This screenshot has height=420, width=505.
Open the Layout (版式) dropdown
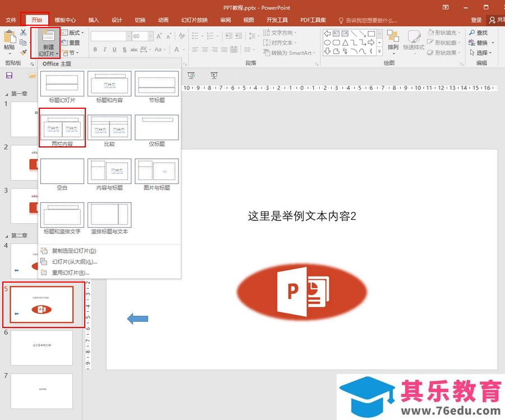[x=73, y=33]
